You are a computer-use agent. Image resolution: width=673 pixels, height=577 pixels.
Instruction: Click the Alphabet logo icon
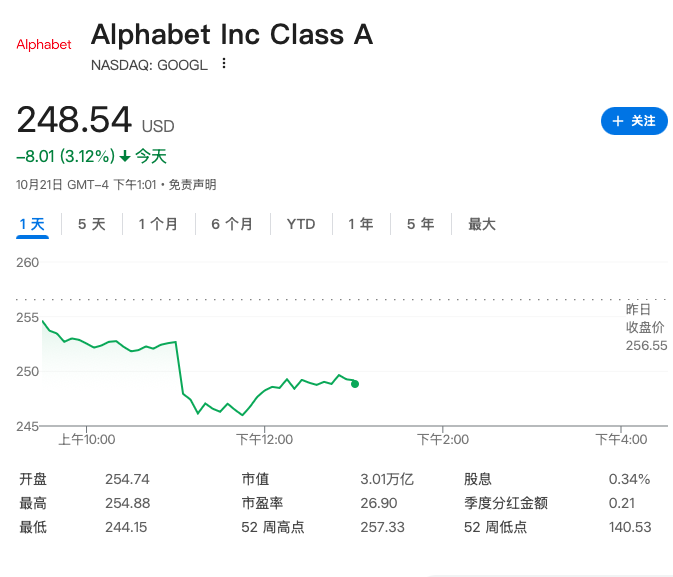coord(44,45)
